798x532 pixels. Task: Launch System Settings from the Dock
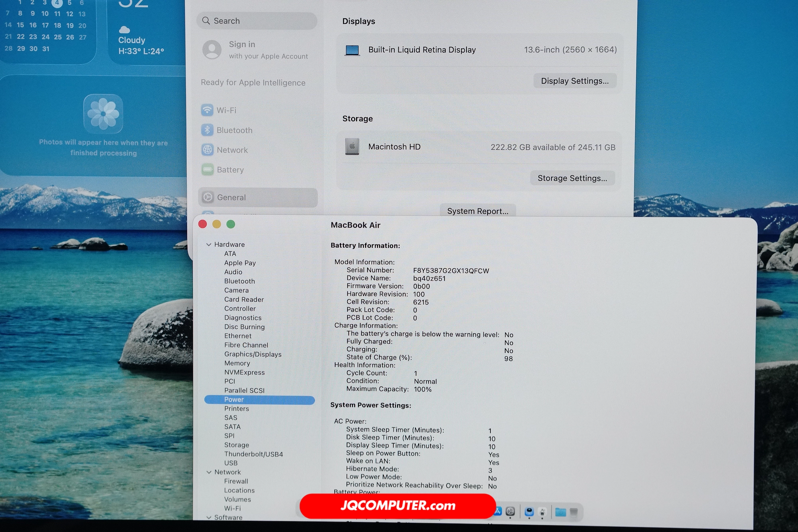pyautogui.click(x=510, y=512)
